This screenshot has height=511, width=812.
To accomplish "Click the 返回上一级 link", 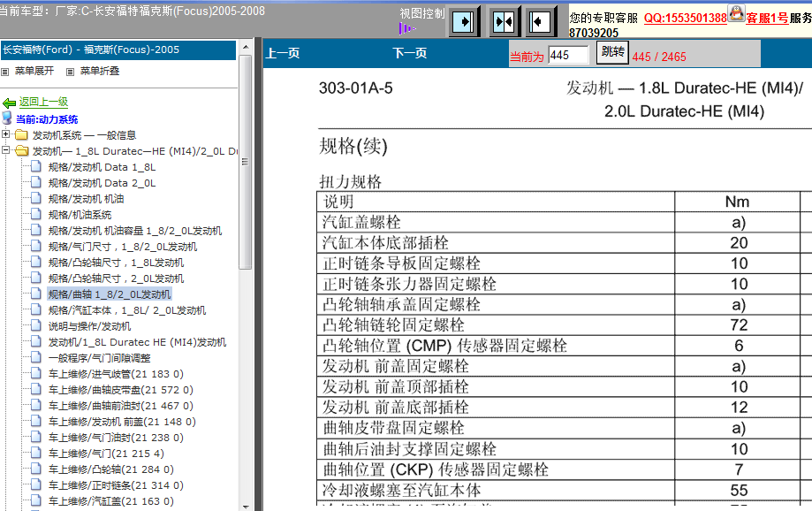I will (43, 102).
